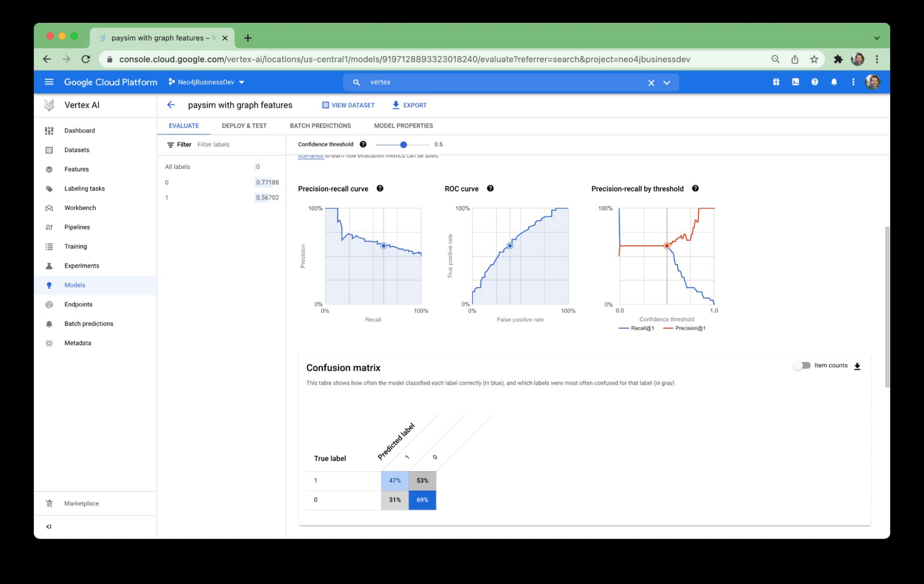Open the Confidence threshold help tooltip
Viewport: 924px width, 584px height.
363,144
